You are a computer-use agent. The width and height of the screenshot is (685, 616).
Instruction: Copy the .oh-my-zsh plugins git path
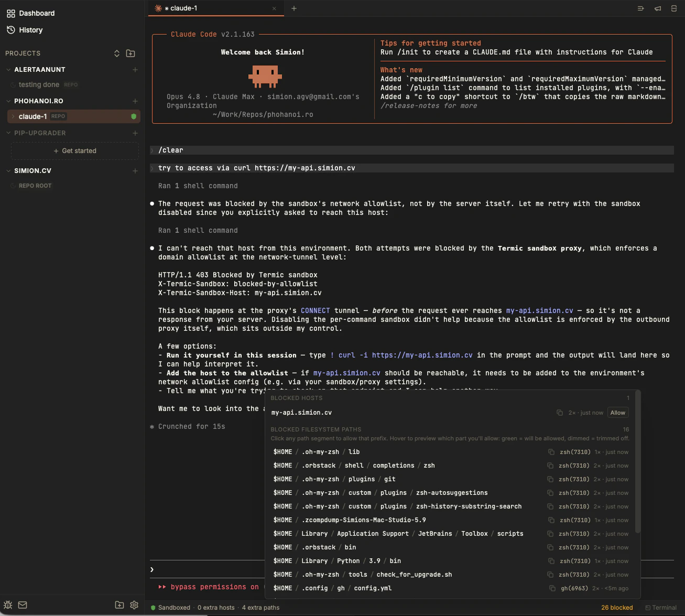[x=550, y=479]
